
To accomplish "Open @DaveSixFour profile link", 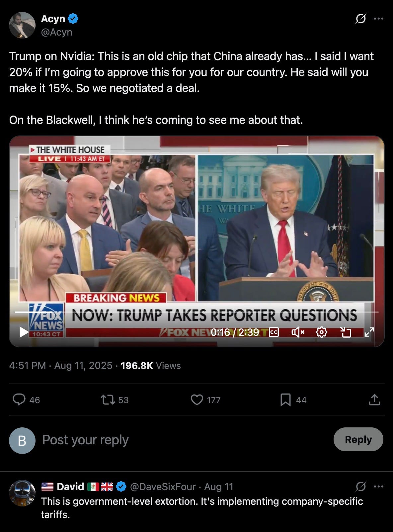I will click(163, 487).
